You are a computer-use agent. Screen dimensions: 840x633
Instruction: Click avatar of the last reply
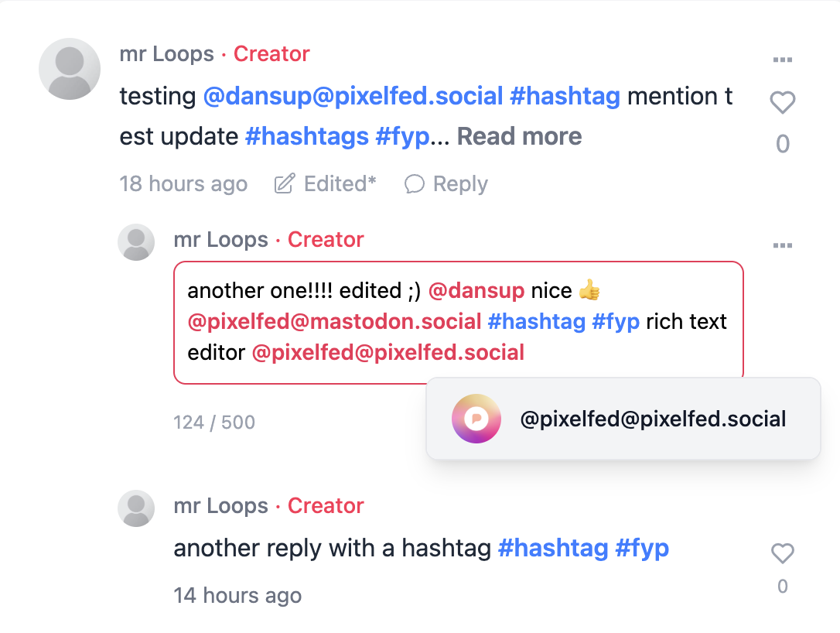pos(136,508)
